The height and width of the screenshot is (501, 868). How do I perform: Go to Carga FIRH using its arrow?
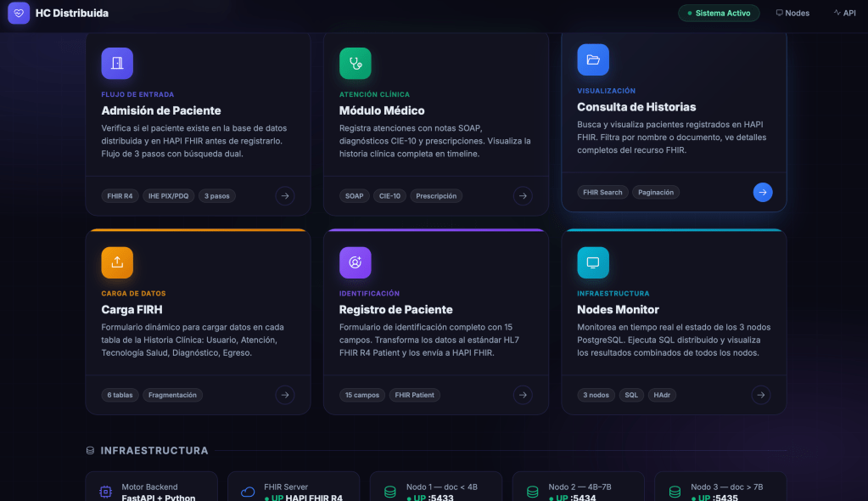tap(285, 395)
